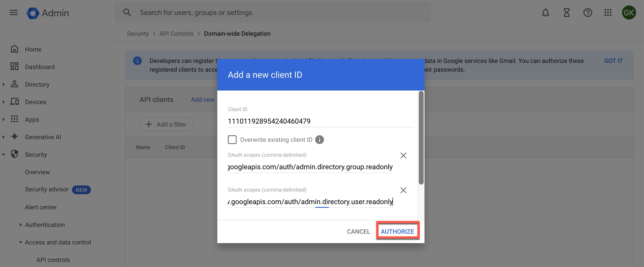Open the hourglass tasks icon
This screenshot has height=267, width=644.
567,12
